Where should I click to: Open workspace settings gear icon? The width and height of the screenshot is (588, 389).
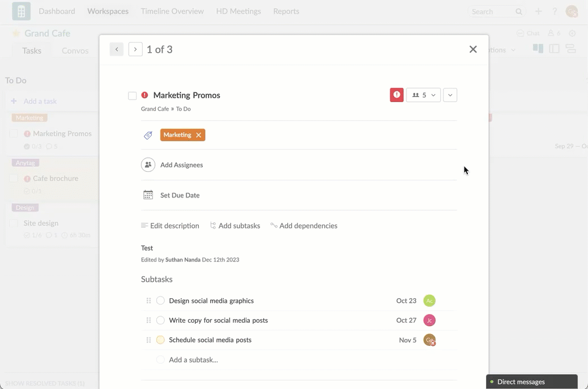click(x=572, y=33)
